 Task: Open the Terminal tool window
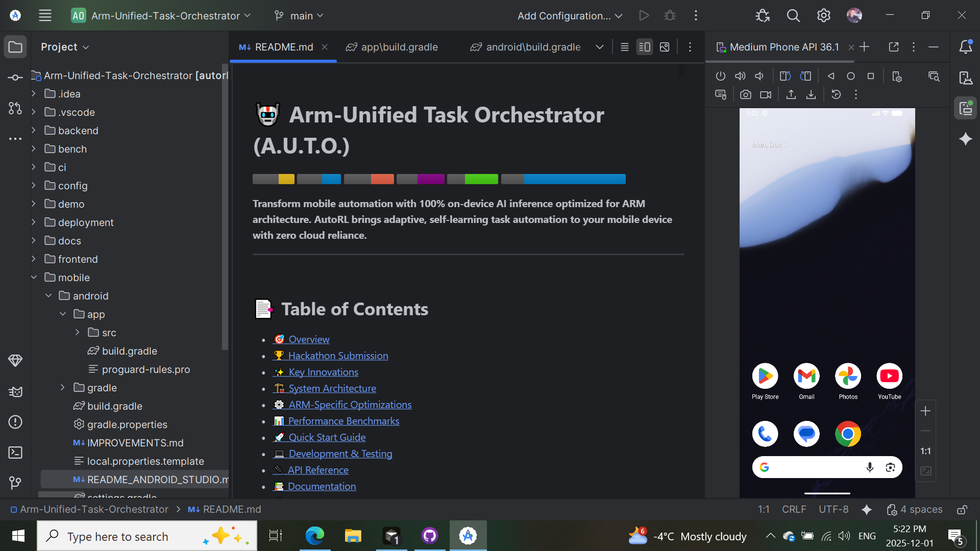click(15, 453)
